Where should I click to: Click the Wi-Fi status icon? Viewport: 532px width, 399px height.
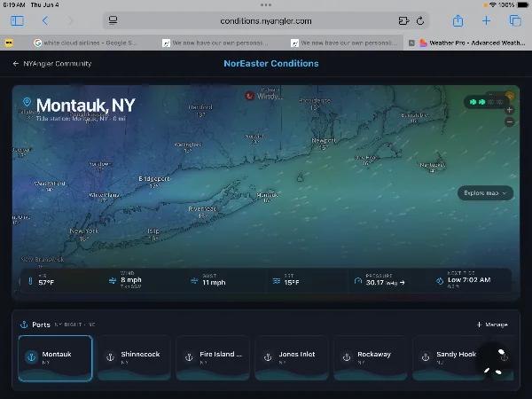[493, 4]
